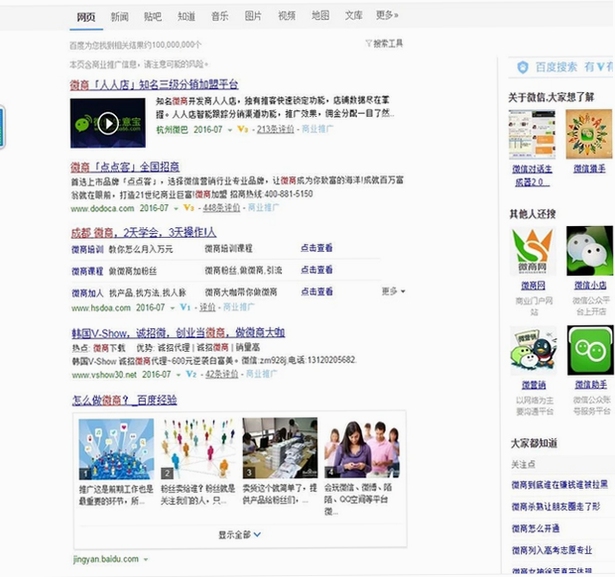615x577 pixels.
Task: Open the 微信小店 text link
Action: point(590,285)
